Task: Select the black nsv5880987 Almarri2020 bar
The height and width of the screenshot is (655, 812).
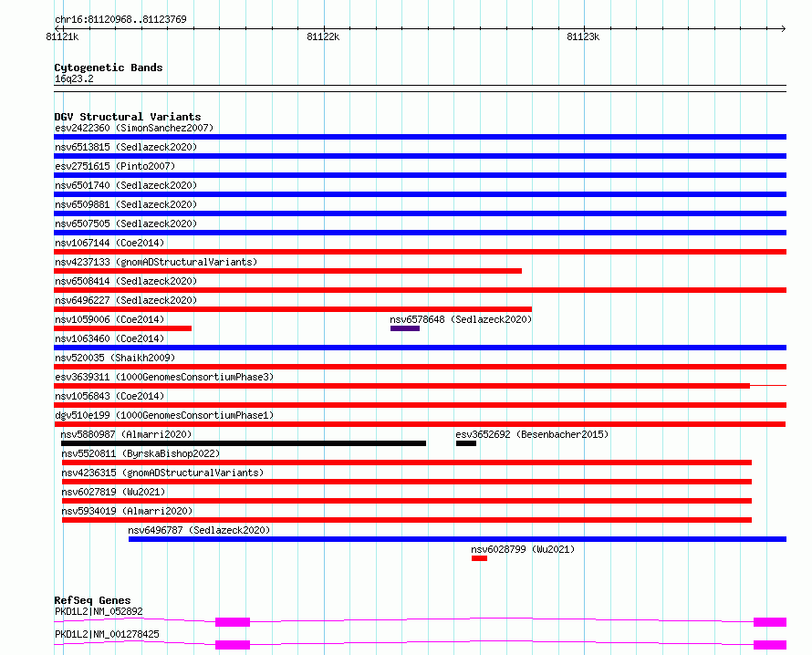Action: [x=244, y=443]
